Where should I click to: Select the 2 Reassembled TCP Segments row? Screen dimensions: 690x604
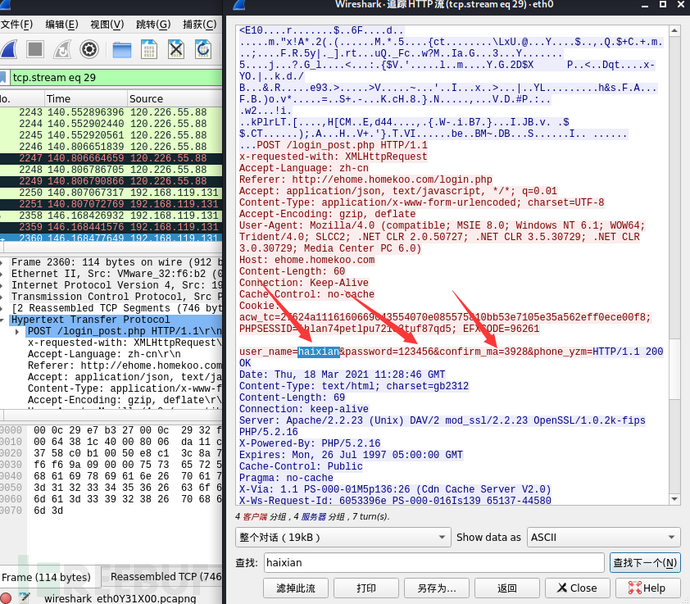[111, 308]
